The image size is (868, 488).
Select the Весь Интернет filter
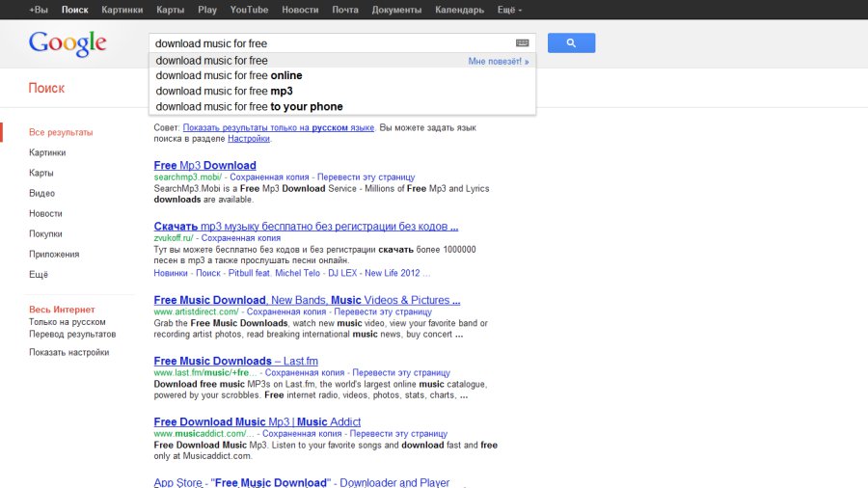62,310
